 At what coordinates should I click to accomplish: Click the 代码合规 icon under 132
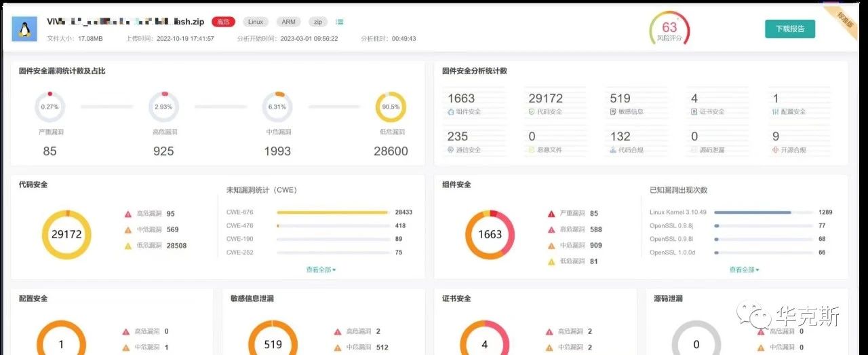pyautogui.click(x=613, y=150)
